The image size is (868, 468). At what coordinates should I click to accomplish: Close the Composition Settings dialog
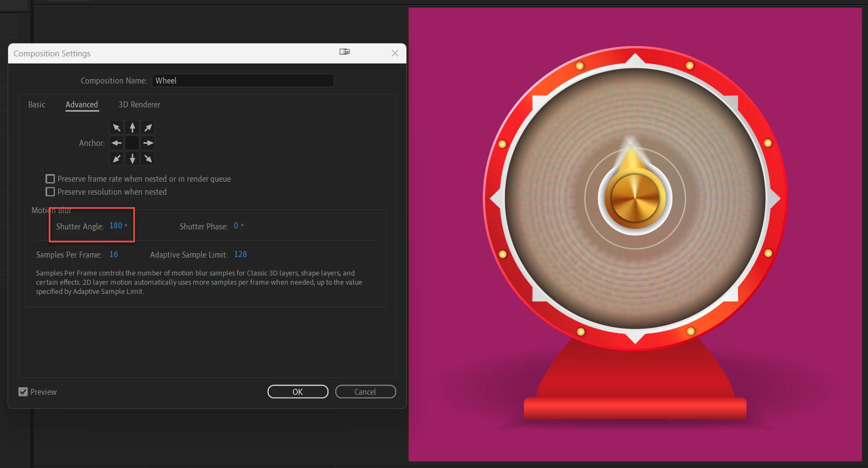click(x=395, y=53)
